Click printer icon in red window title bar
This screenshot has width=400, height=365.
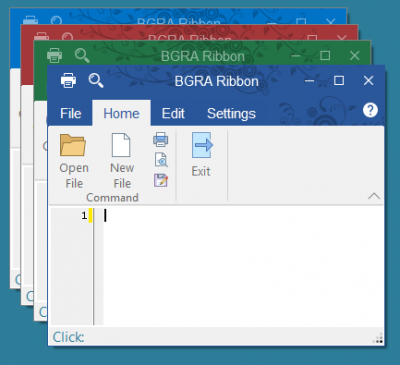coord(42,36)
